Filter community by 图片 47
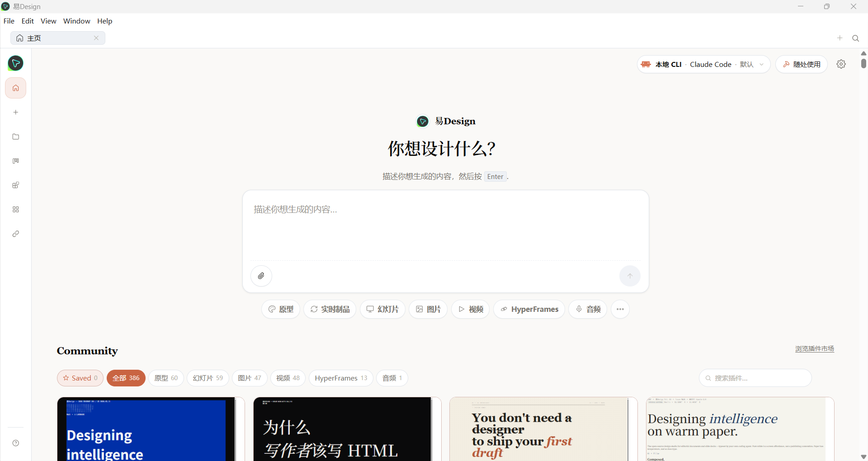Viewport: 868px width, 461px height. pyautogui.click(x=250, y=378)
